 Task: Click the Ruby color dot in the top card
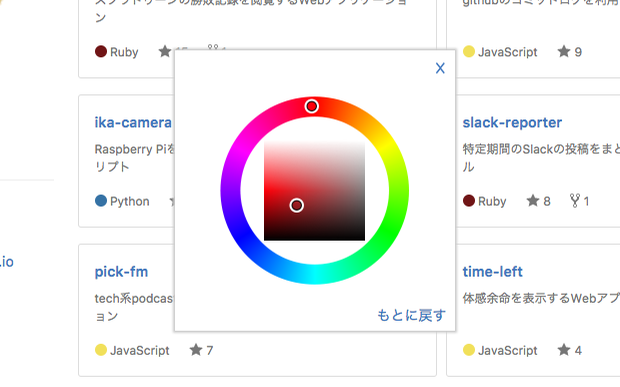(x=101, y=51)
